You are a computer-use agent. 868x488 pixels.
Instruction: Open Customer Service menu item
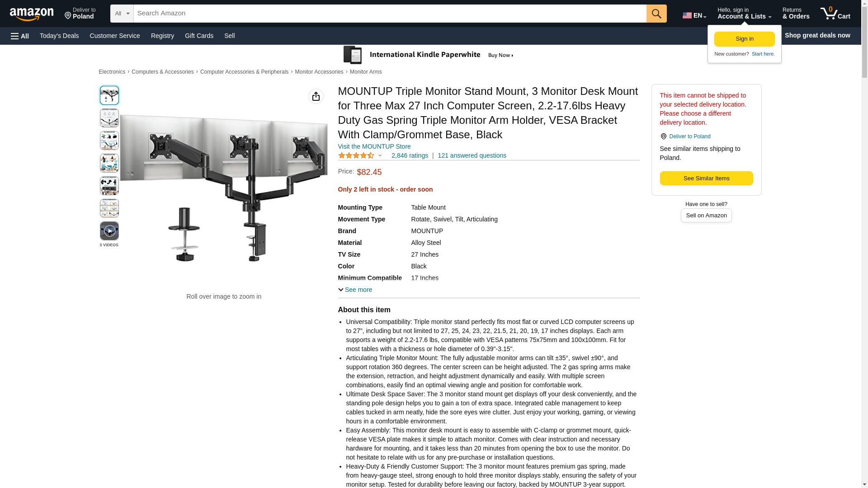(x=115, y=36)
